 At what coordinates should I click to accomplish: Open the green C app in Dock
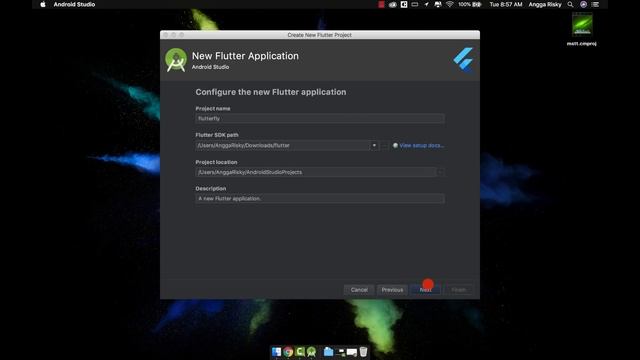tap(300, 351)
